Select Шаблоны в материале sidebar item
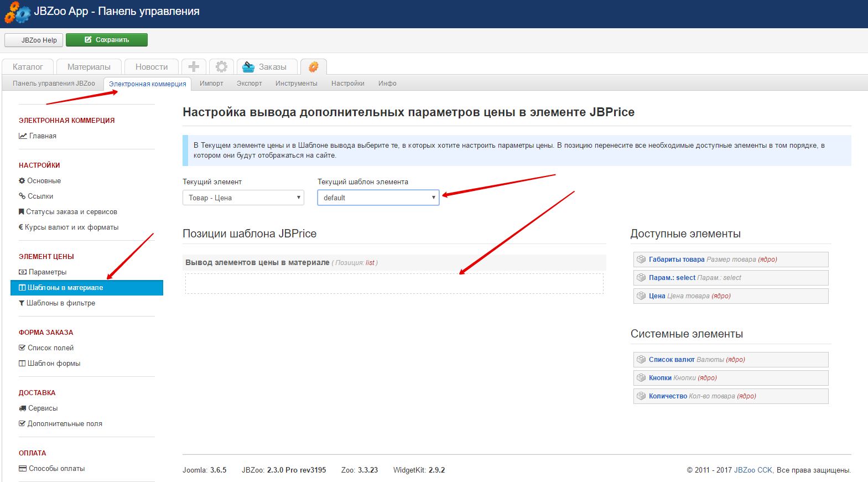The width and height of the screenshot is (868, 482). pos(87,288)
